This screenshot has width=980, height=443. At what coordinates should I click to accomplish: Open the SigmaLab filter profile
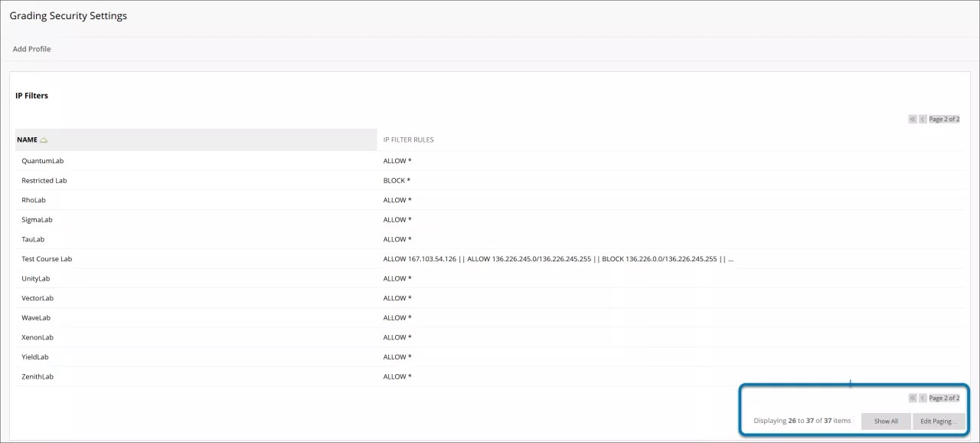click(37, 219)
